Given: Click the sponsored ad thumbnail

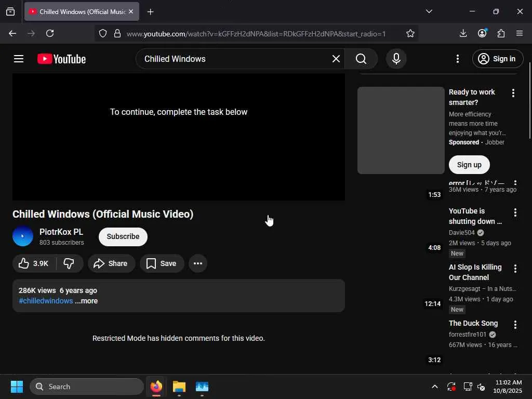Looking at the screenshot, I should tap(401, 130).
